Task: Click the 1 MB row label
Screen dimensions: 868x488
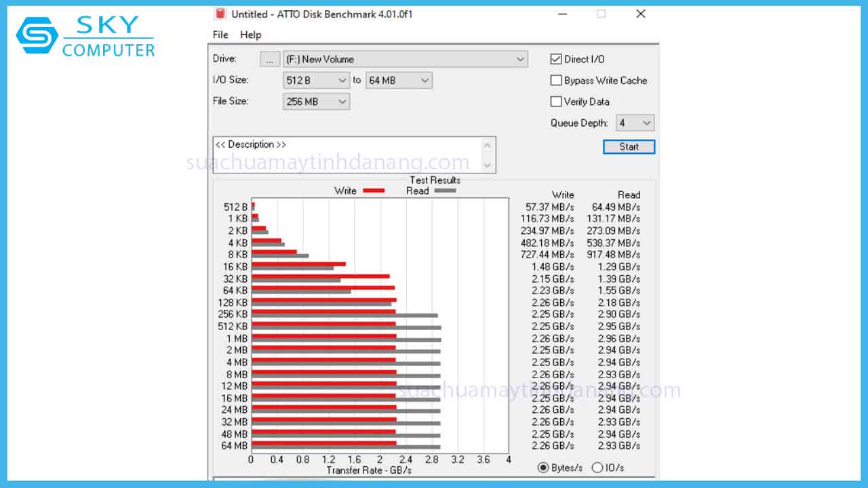Action: 237,338
